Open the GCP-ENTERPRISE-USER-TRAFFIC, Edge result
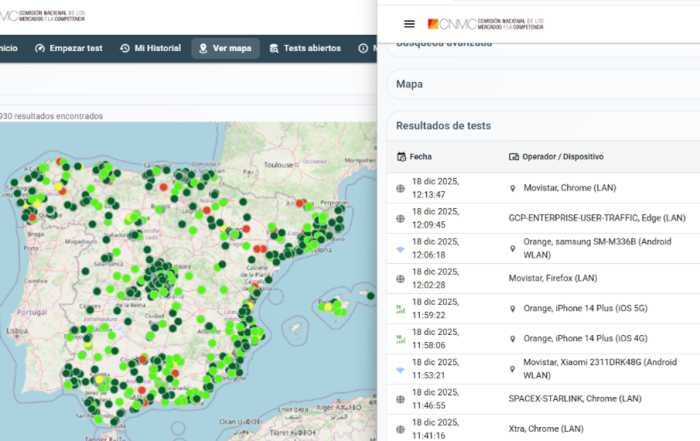This screenshot has width=700, height=441. 597,218
